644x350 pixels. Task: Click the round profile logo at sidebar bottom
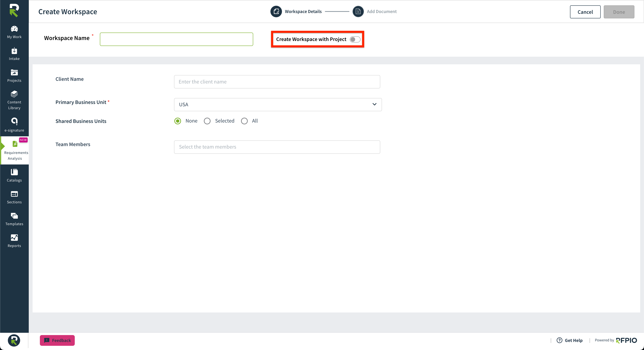pos(14,340)
